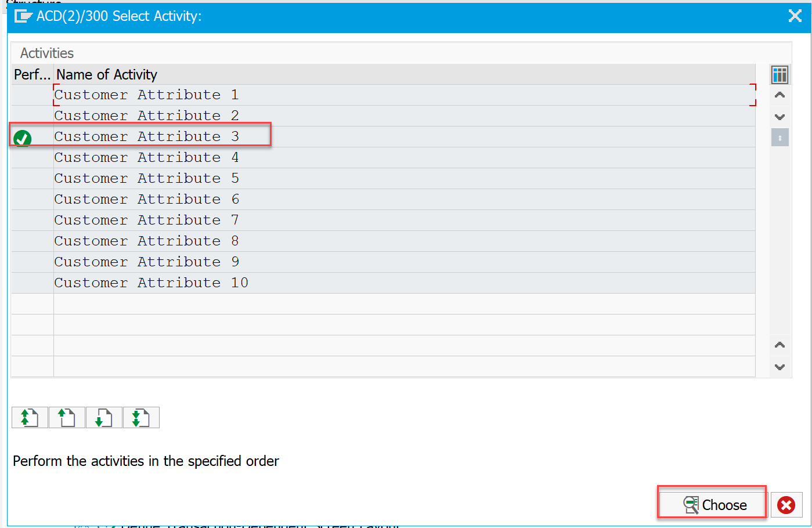Click the green performed checkmark icon
Viewport: 812px width, 528px height.
click(x=23, y=138)
